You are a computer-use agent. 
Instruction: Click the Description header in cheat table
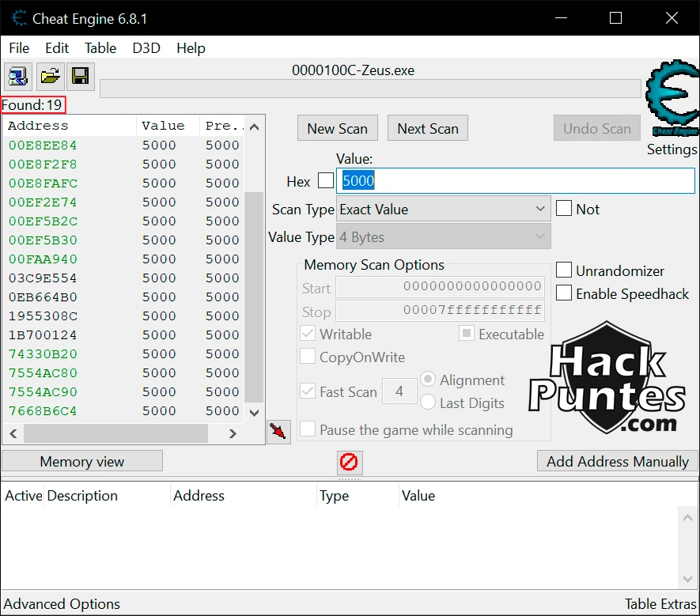click(107, 496)
